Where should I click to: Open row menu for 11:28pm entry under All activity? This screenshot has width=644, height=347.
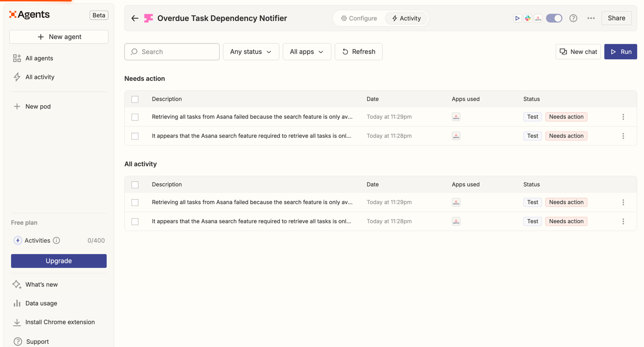click(623, 221)
